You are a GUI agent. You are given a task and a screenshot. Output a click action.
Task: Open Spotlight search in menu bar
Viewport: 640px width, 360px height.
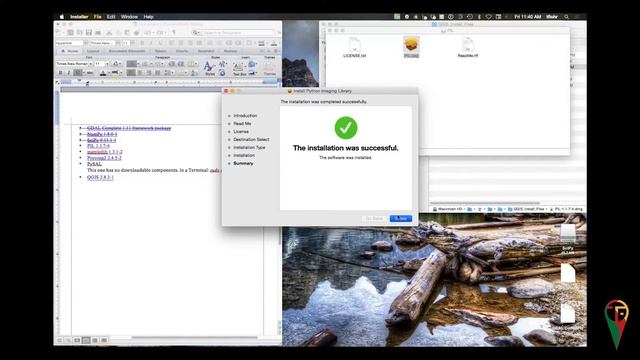pos(566,17)
